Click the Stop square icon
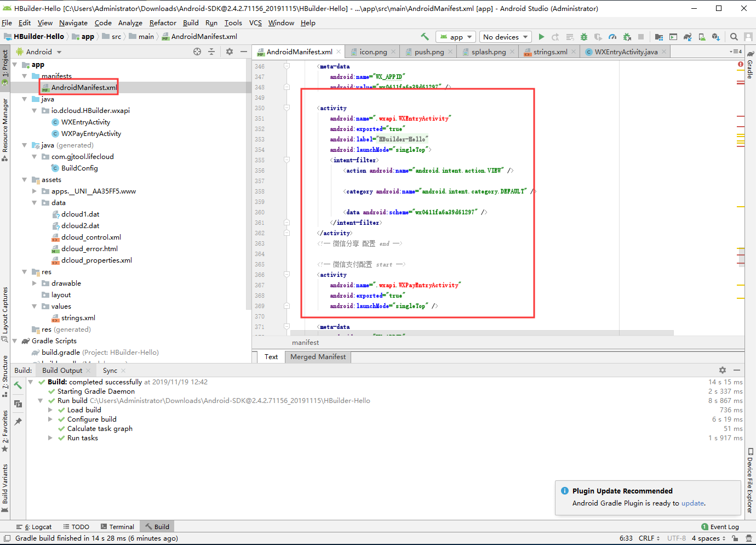Viewport: 756px width, 545px height. pos(641,37)
